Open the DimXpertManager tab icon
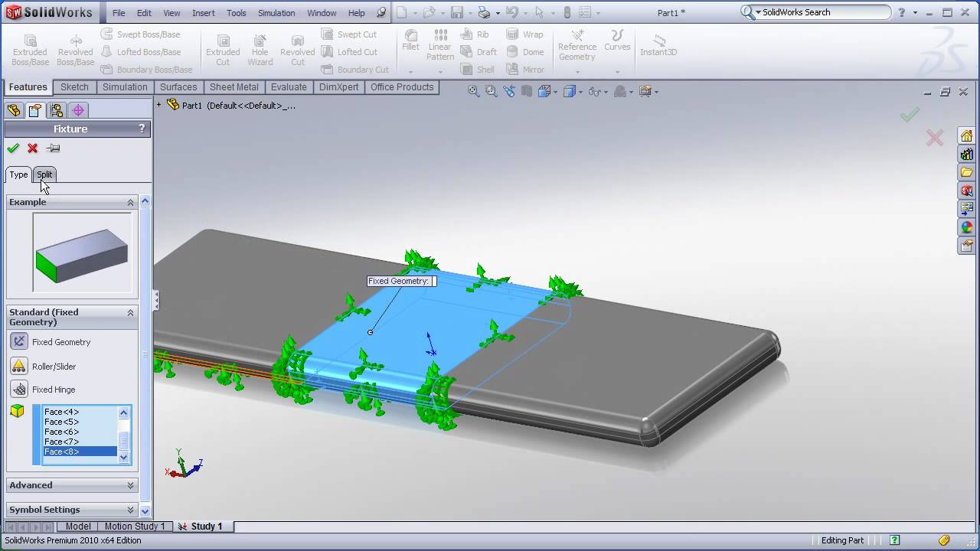980x551 pixels. [x=78, y=110]
